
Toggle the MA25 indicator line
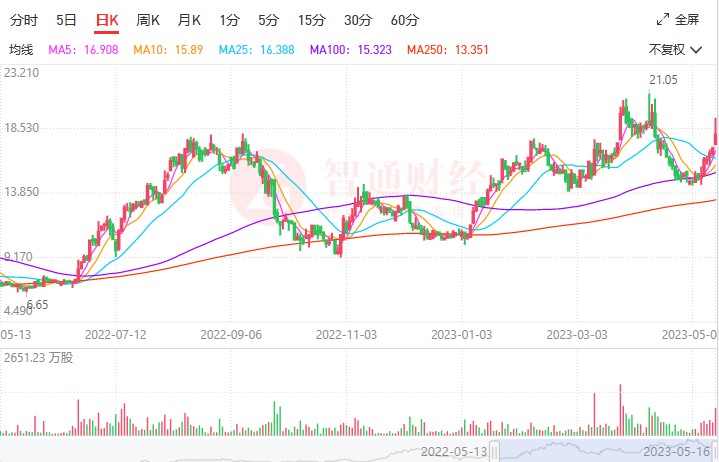pyautogui.click(x=256, y=49)
